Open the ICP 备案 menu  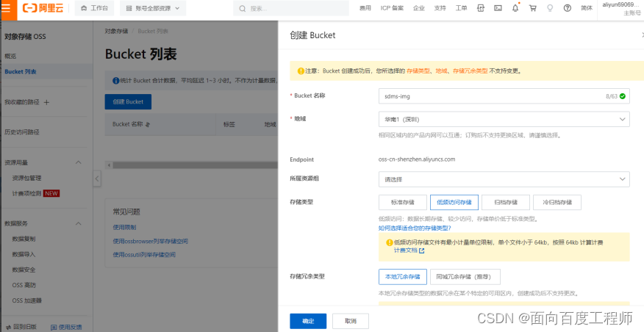[x=392, y=8]
